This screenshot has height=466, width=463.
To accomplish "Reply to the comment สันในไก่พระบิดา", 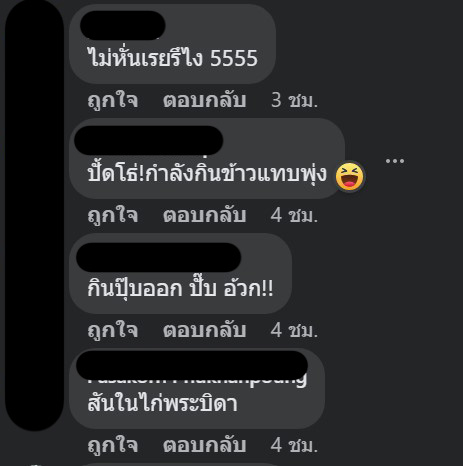I will [204, 445].
